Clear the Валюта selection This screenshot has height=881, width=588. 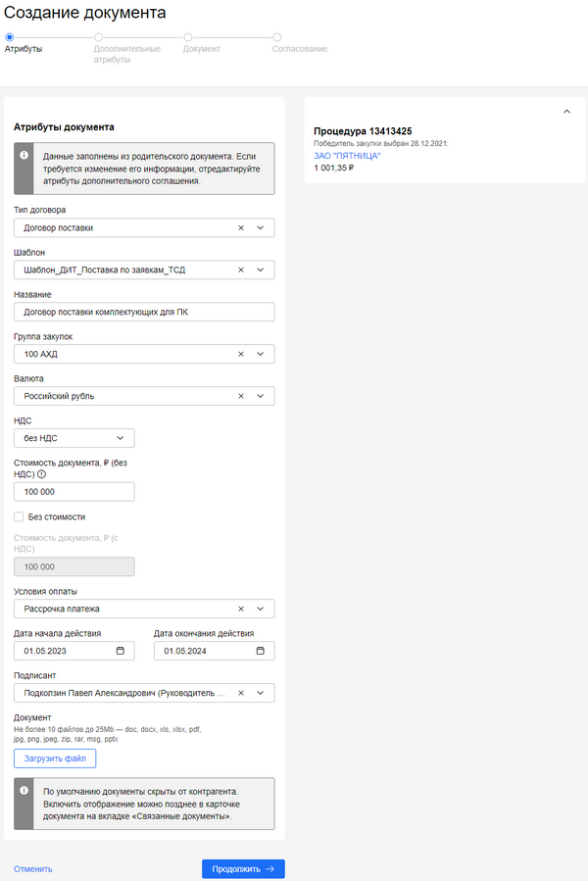click(241, 396)
